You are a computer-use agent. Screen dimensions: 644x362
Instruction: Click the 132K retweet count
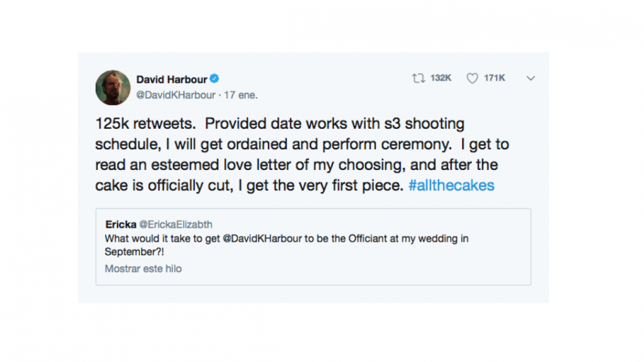tap(441, 78)
